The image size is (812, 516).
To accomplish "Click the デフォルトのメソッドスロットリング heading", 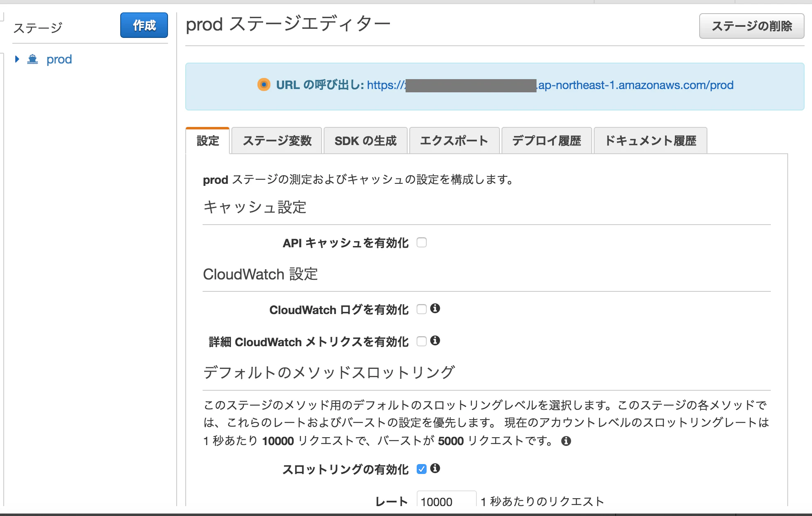I will pyautogui.click(x=329, y=372).
